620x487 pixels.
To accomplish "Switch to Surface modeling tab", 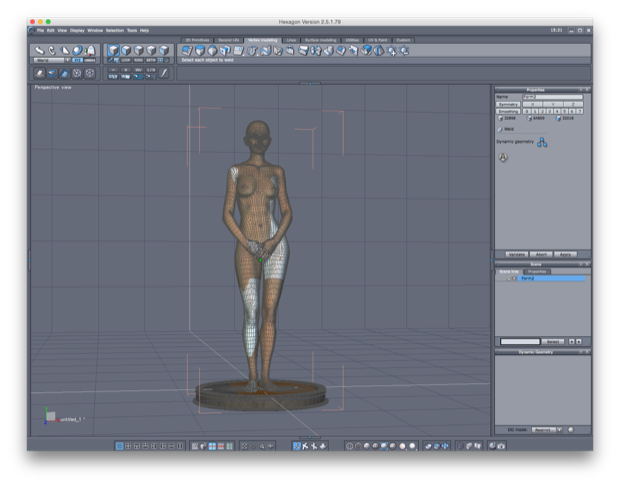I will tap(321, 40).
